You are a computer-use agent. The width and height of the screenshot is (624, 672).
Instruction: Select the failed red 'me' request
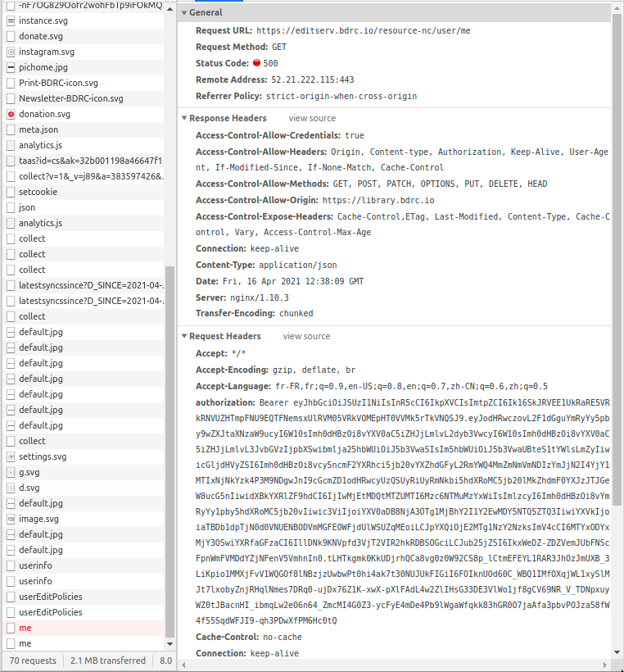click(x=84, y=628)
